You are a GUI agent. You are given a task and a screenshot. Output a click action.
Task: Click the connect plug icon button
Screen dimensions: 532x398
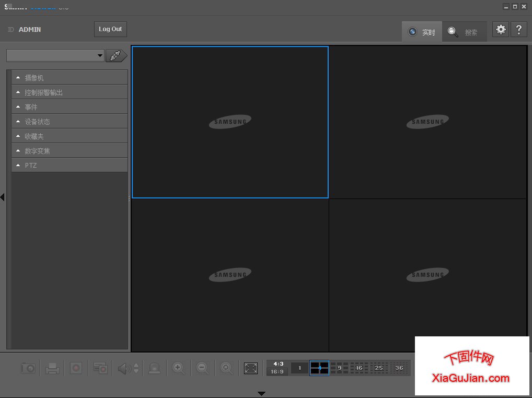(x=116, y=55)
